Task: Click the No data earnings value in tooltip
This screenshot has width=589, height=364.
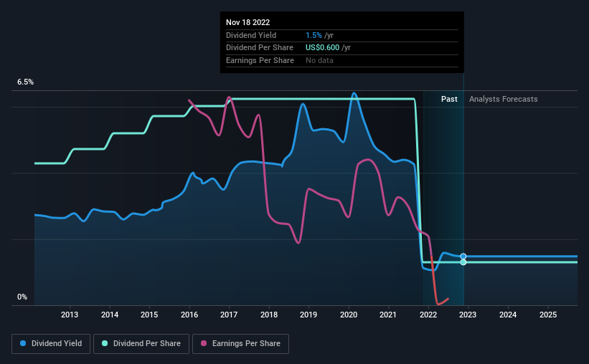Action: click(x=319, y=60)
